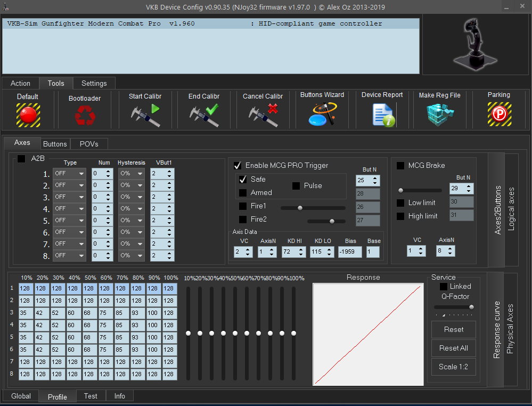This screenshot has height=406, width=532.
Task: Generate a Device Report
Action: click(x=382, y=115)
